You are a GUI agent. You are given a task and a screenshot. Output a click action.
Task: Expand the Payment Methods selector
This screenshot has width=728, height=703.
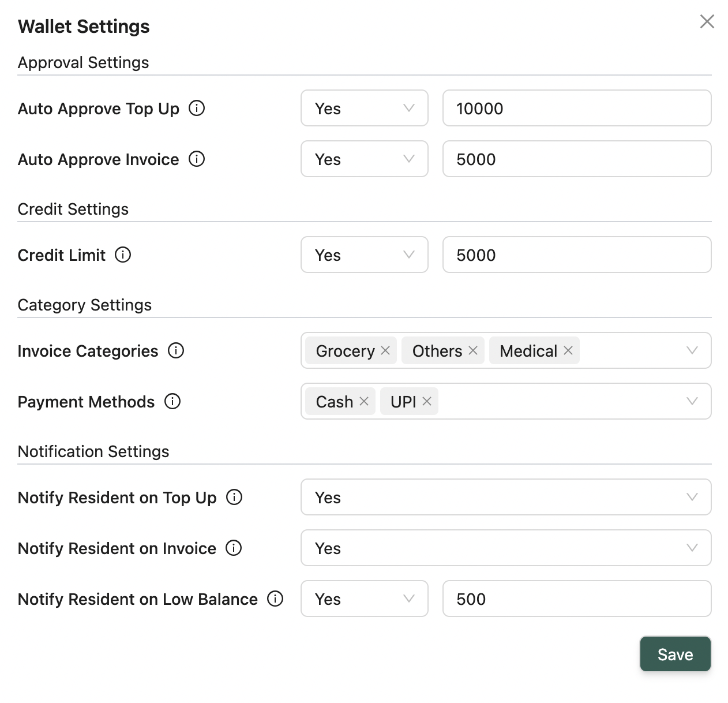[x=691, y=401]
